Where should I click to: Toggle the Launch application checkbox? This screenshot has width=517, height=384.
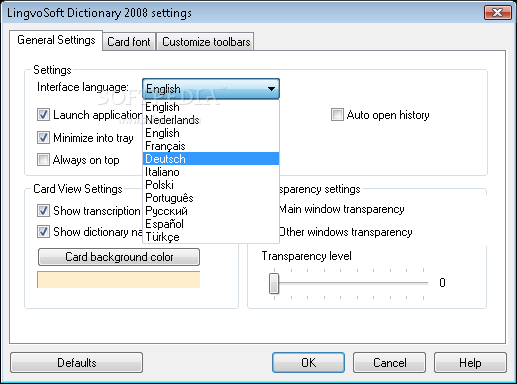[43, 115]
